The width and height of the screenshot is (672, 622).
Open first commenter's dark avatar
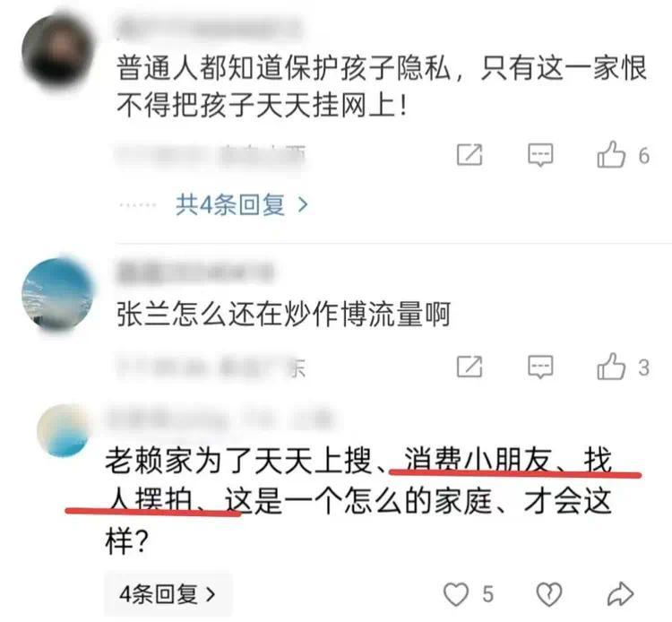pyautogui.click(x=58, y=51)
